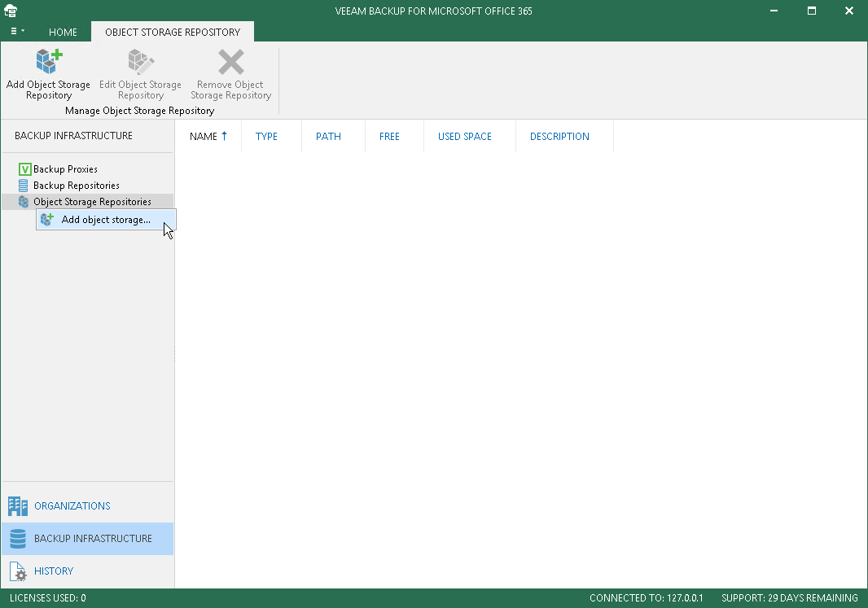Screen dimensions: 868x608
Task: Minimize the Veeam Backup window
Action: (774, 11)
